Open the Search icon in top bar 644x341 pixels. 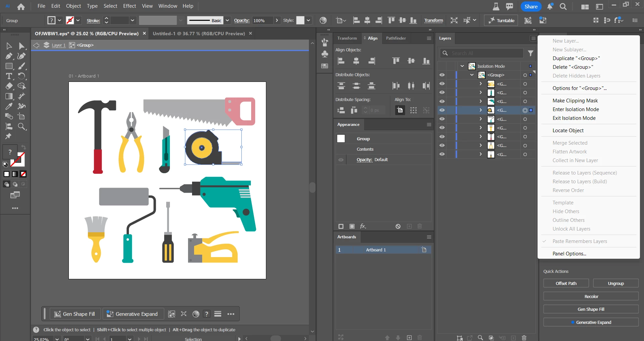(563, 6)
